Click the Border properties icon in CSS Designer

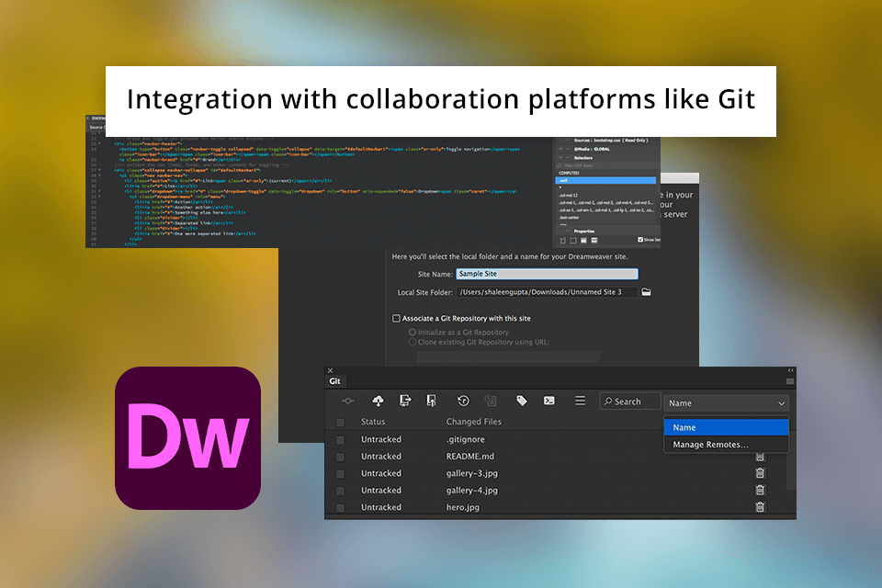pyautogui.click(x=583, y=241)
